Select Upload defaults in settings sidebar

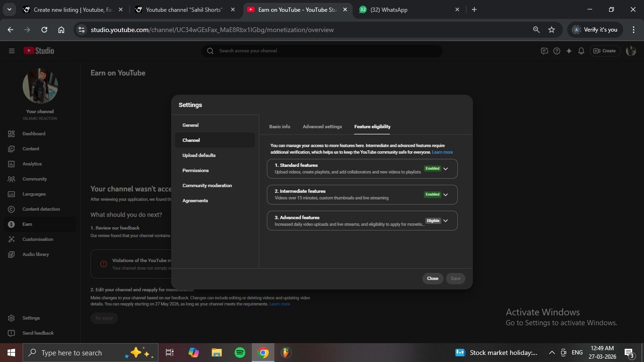tap(199, 156)
